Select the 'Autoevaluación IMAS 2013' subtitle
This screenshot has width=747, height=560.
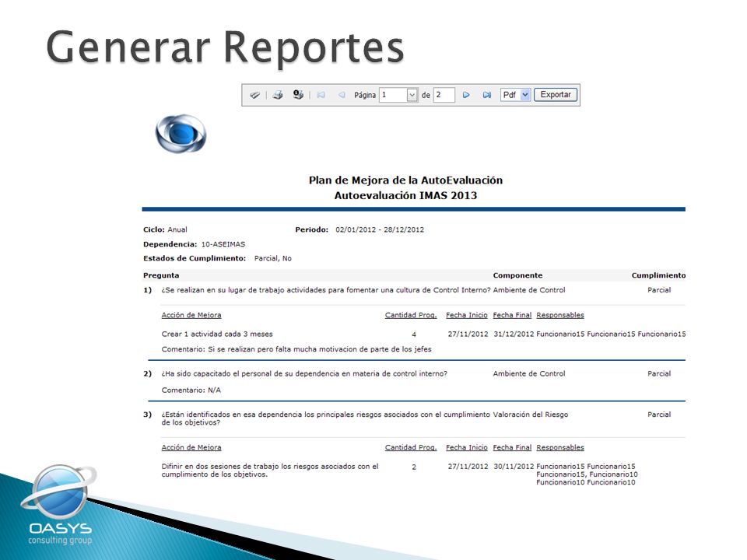pos(405,195)
